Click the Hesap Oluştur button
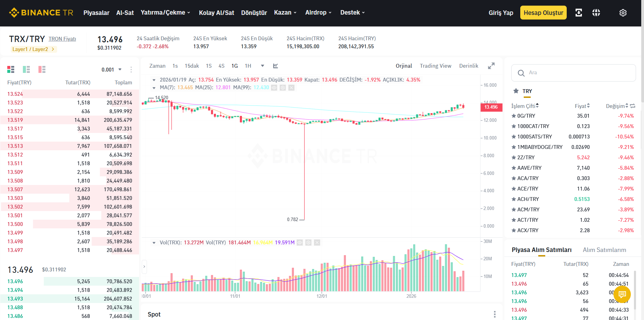 click(543, 13)
